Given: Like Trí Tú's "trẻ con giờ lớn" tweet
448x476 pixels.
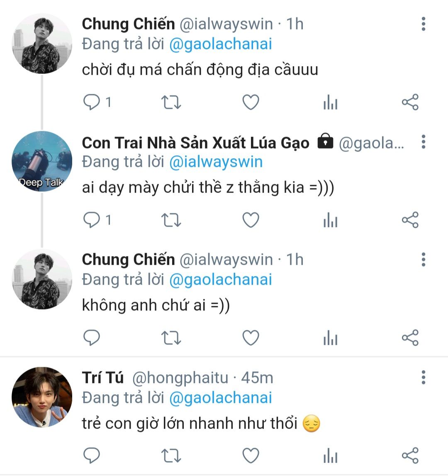Looking at the screenshot, I should click(x=251, y=456).
